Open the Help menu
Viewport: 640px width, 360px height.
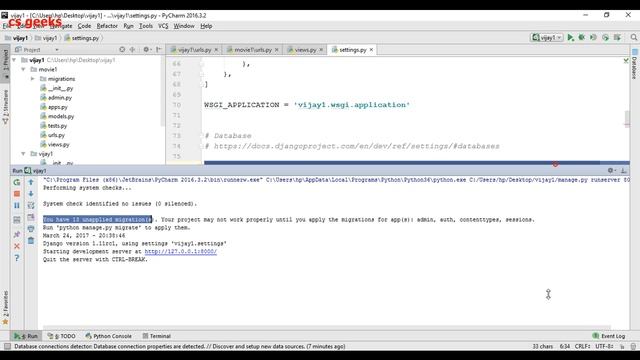206,26
